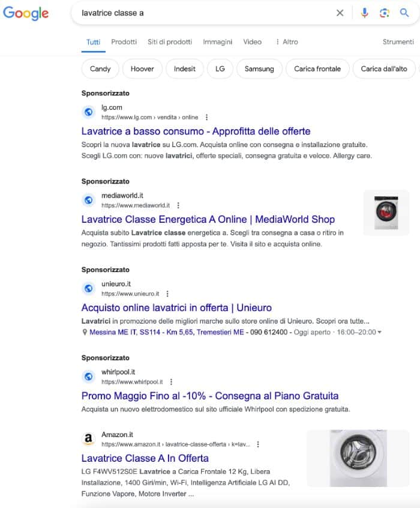
Task: Open the three-dot menu beside whirlpool.it
Action: click(x=172, y=382)
